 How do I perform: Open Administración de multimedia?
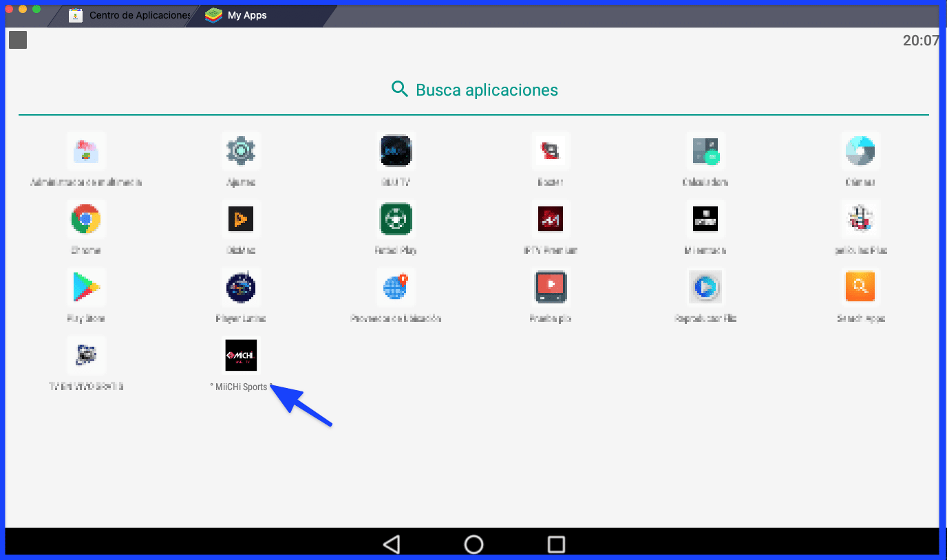coord(86,151)
